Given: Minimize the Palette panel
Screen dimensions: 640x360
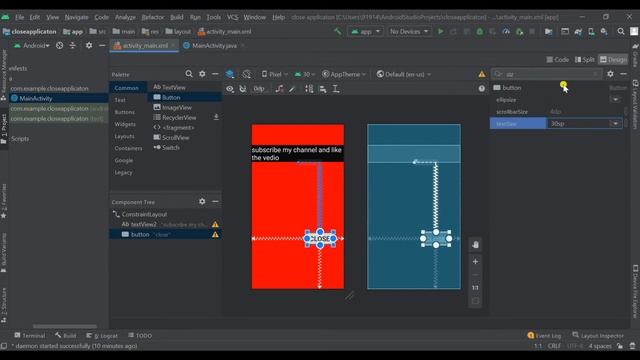Looking at the screenshot, I should (215, 74).
